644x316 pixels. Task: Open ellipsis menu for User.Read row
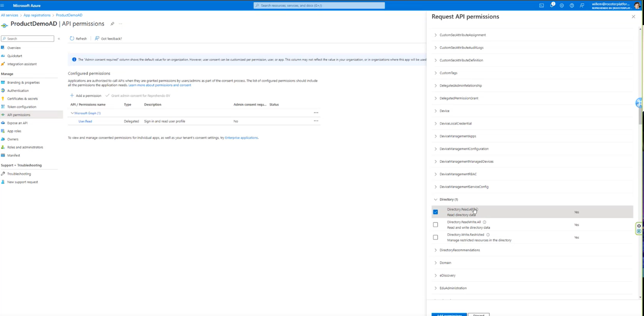(316, 121)
